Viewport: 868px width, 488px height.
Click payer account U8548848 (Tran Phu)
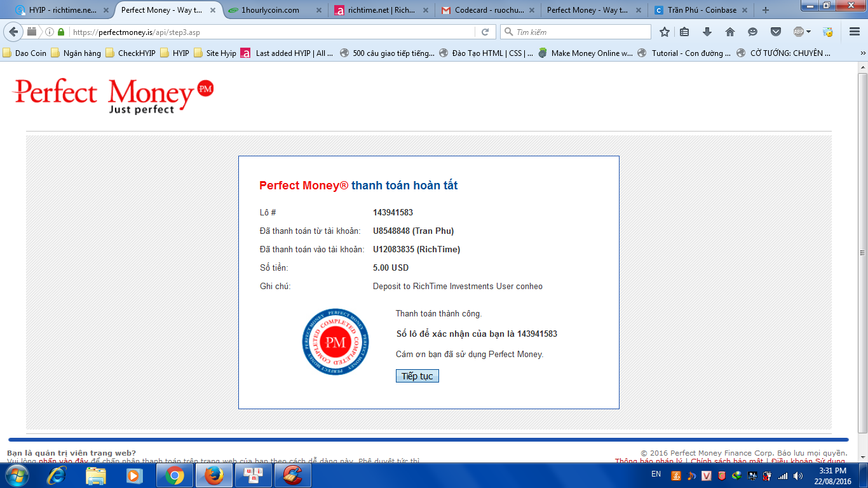tap(414, 231)
